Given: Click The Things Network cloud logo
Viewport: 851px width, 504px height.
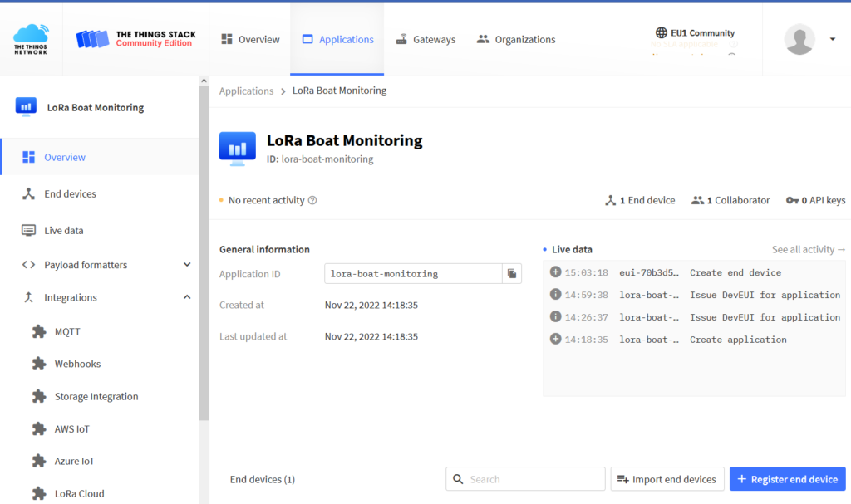Looking at the screenshot, I should (x=31, y=39).
